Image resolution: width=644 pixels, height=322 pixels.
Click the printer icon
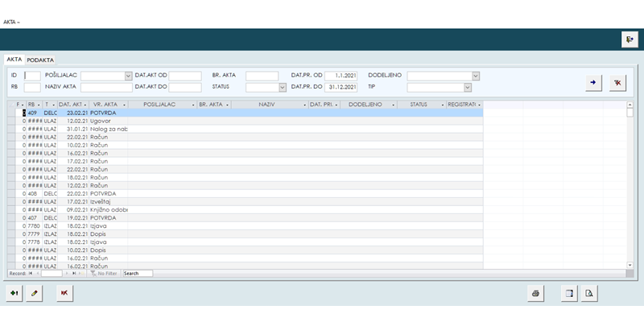(x=534, y=293)
